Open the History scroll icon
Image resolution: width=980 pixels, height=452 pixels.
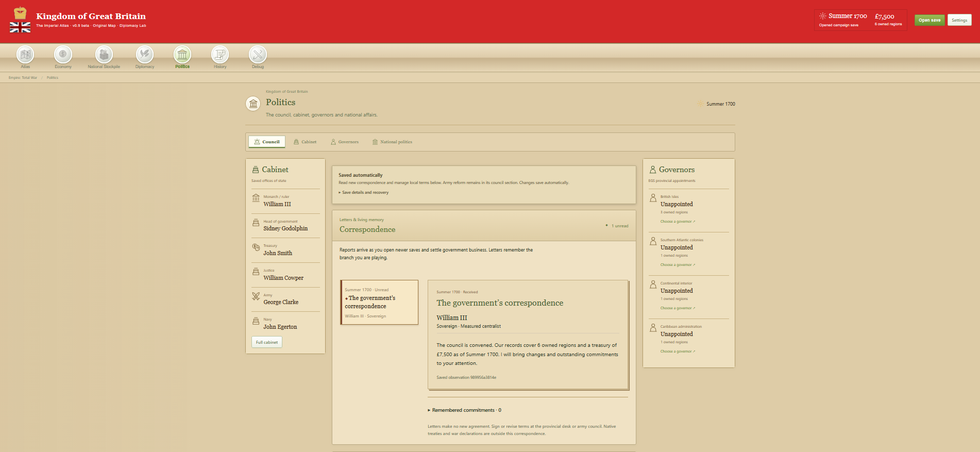click(220, 55)
